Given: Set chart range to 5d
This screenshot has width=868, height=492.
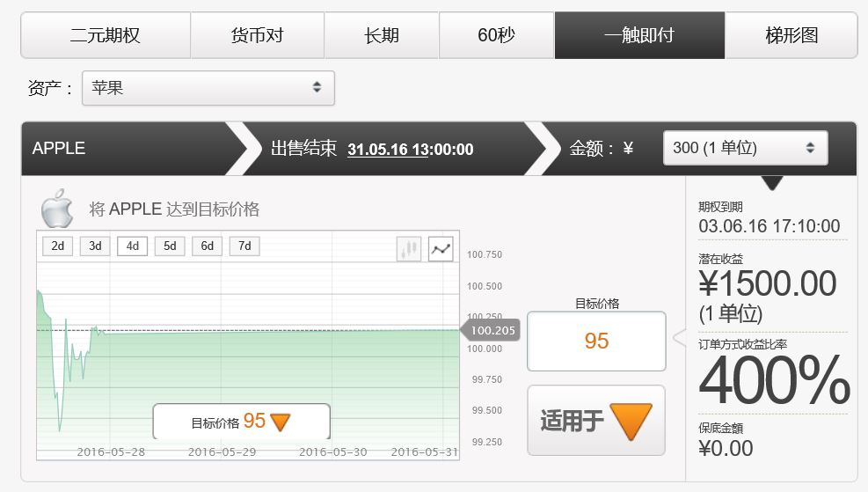Looking at the screenshot, I should [x=170, y=246].
